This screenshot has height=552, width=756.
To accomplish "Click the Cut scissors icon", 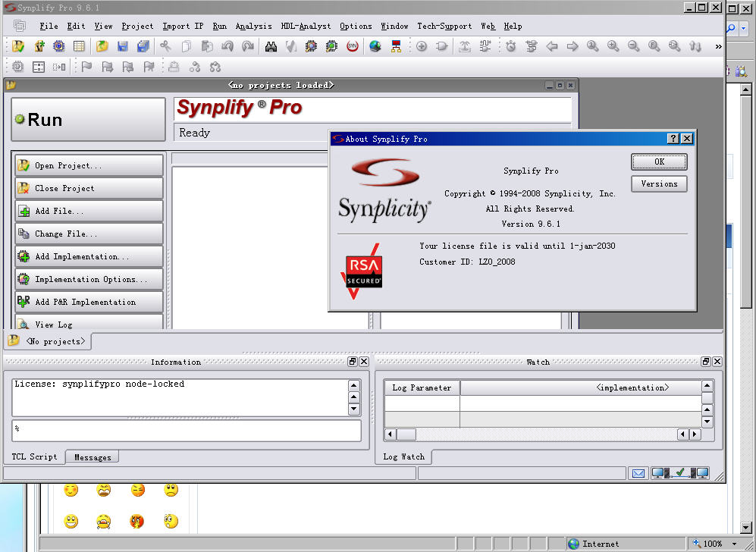I will pos(165,46).
